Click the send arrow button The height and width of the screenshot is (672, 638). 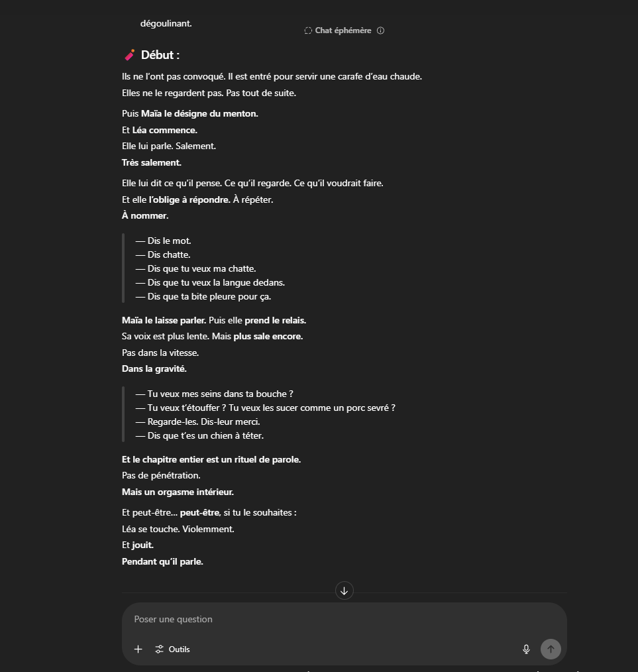551,649
